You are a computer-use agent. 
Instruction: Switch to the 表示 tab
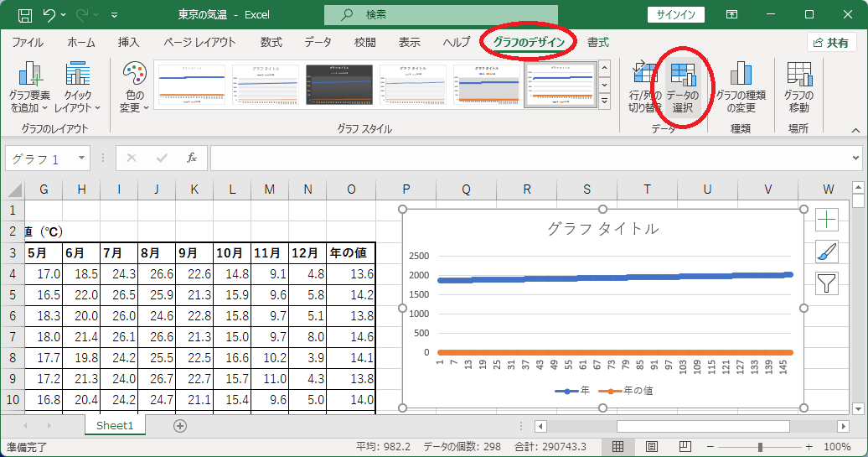(x=409, y=43)
